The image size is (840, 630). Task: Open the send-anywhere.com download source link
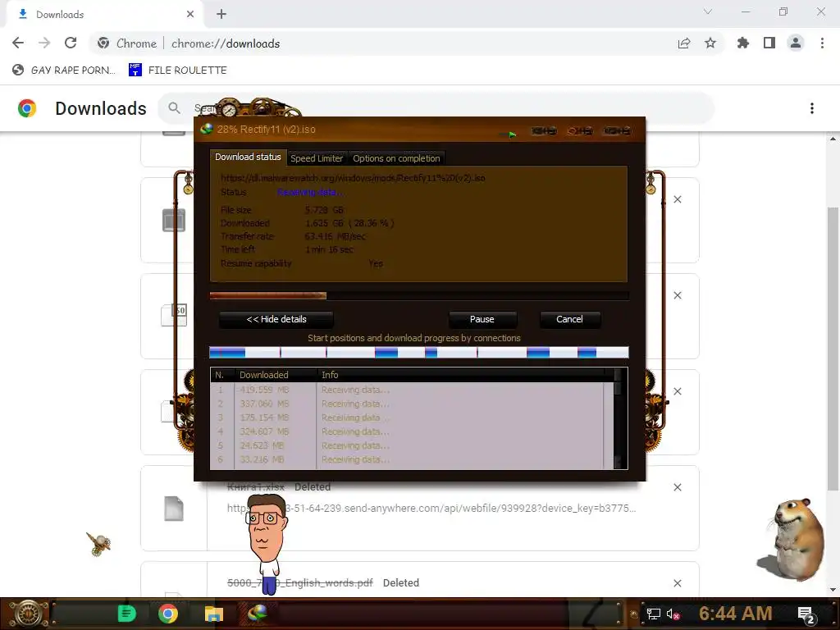click(x=431, y=509)
